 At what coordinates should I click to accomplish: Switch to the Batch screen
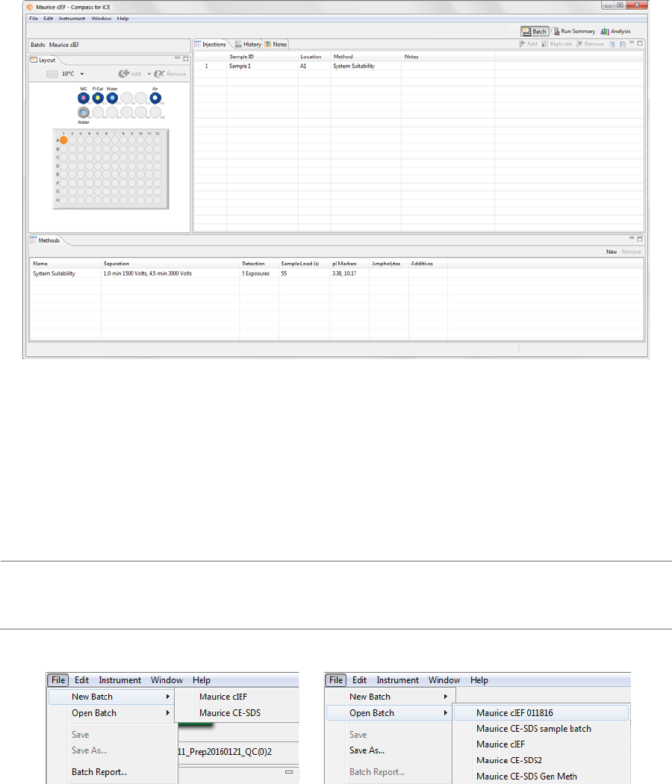[535, 31]
